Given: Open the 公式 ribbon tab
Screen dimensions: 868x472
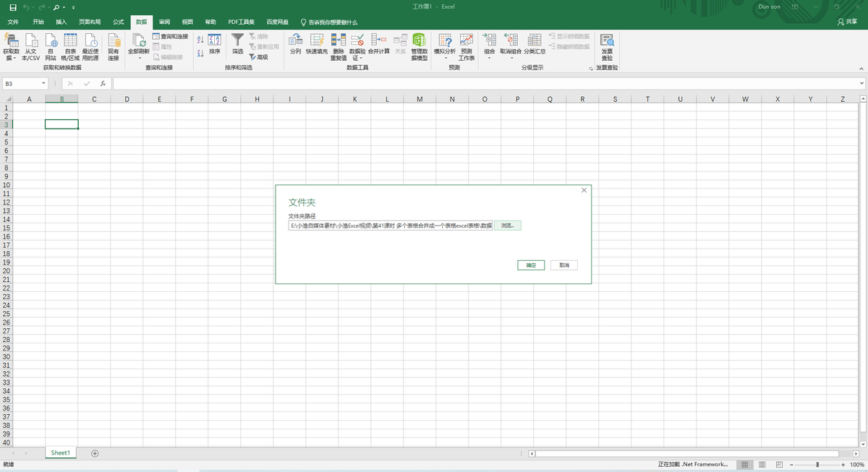Looking at the screenshot, I should pos(118,22).
